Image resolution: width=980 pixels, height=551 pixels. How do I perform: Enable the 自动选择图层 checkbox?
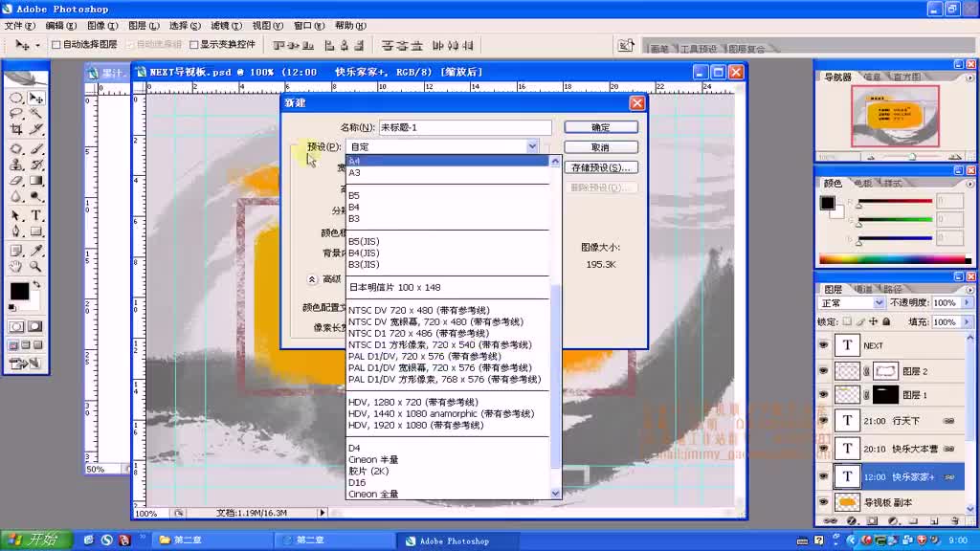56,45
